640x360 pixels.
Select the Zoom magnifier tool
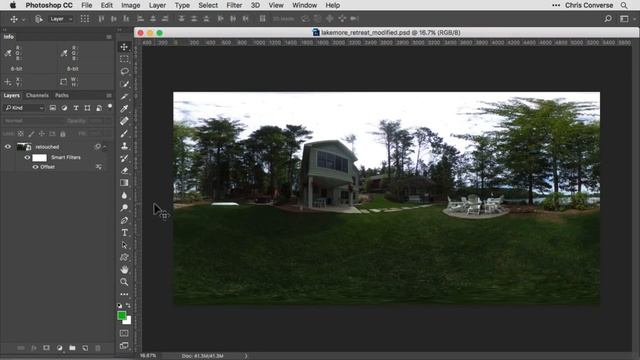tap(124, 282)
